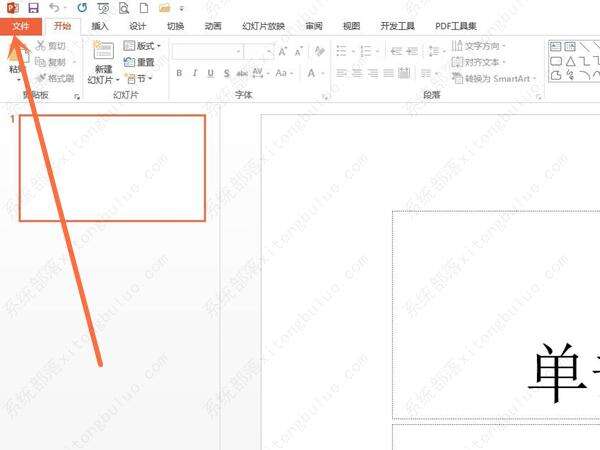Click the Distributed alignment icon
Screen dimensions: 600x450
coord(404,73)
